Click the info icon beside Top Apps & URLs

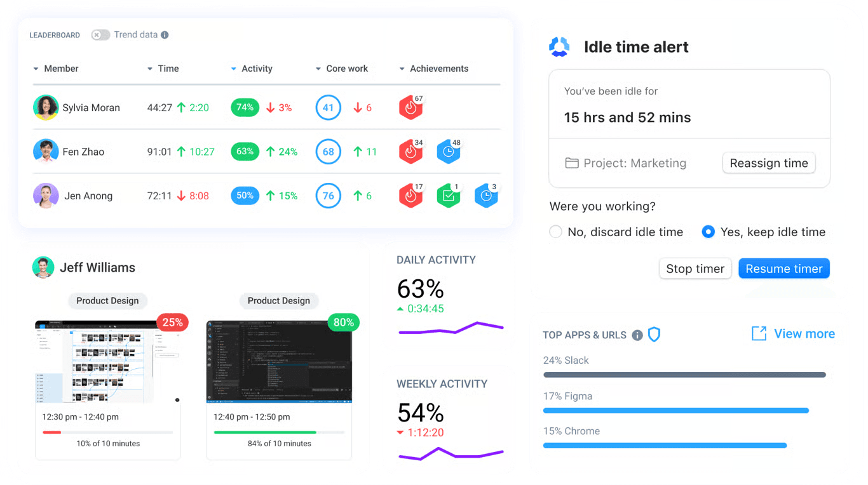pos(637,335)
